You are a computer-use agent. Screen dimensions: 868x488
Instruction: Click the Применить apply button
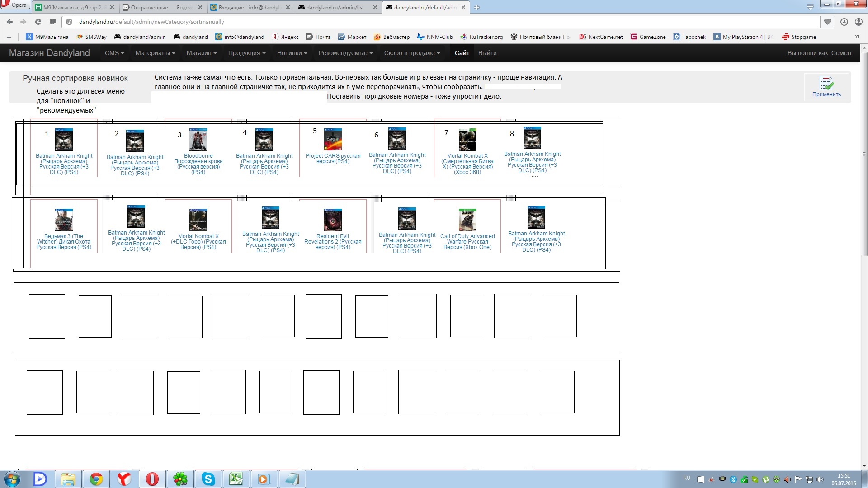click(826, 86)
